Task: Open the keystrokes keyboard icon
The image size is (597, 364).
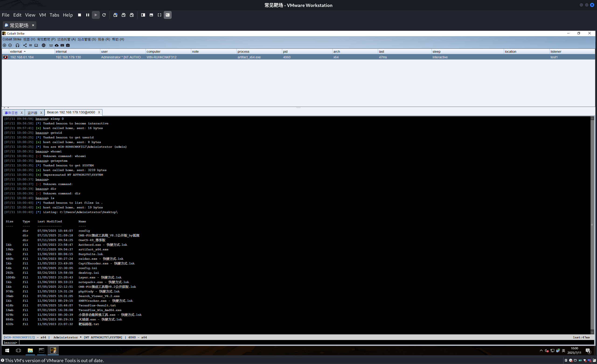Action: 62,45
